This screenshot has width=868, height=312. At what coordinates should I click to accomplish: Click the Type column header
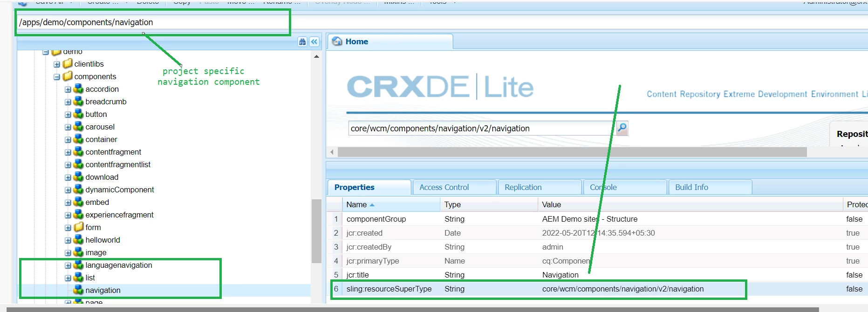coord(489,204)
